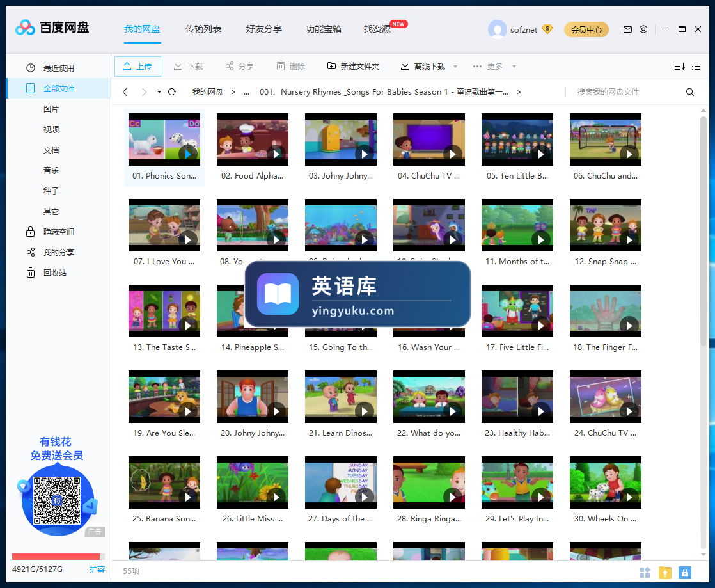This screenshot has height=588, width=715.
Task: Go forward with the right arrow
Action: (x=144, y=92)
